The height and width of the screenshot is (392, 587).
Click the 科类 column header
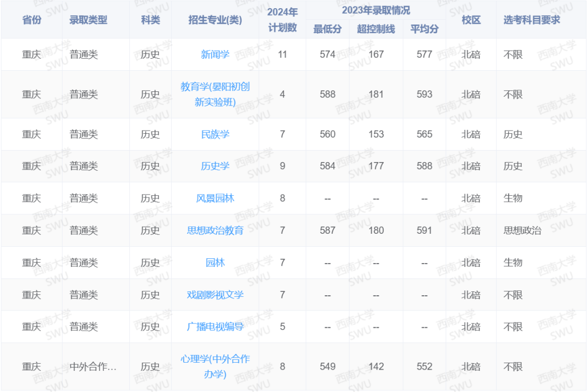pos(150,20)
